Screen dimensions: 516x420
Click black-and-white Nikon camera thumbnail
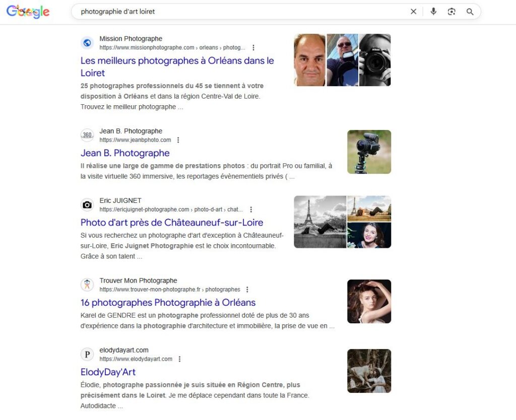375,60
